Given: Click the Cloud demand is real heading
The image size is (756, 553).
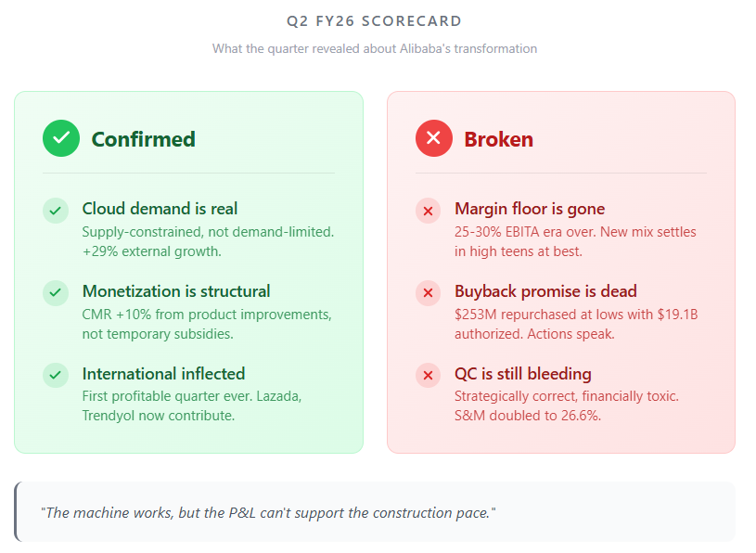Looking at the screenshot, I should click(x=160, y=209).
